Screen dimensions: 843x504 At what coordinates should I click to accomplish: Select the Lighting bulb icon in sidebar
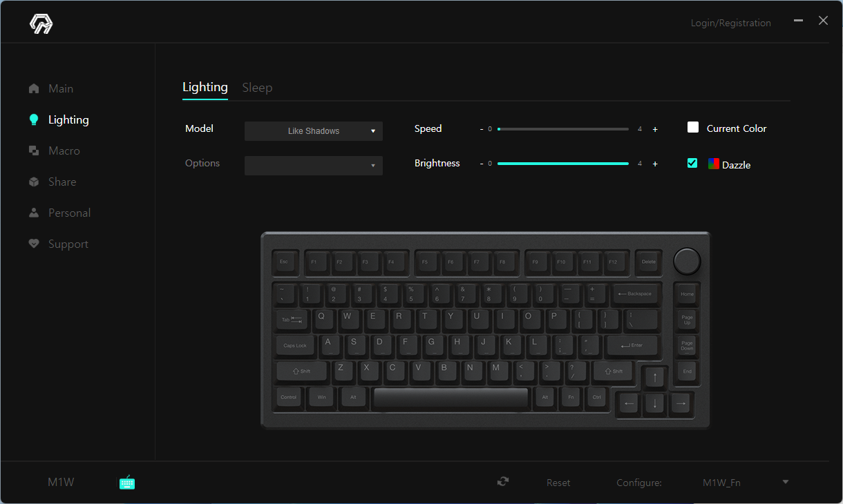coord(34,119)
